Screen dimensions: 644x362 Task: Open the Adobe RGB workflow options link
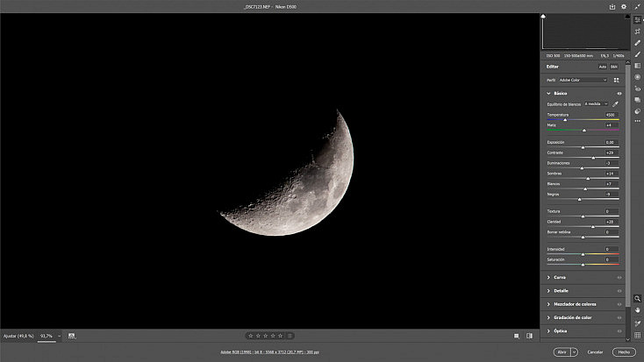(269, 352)
